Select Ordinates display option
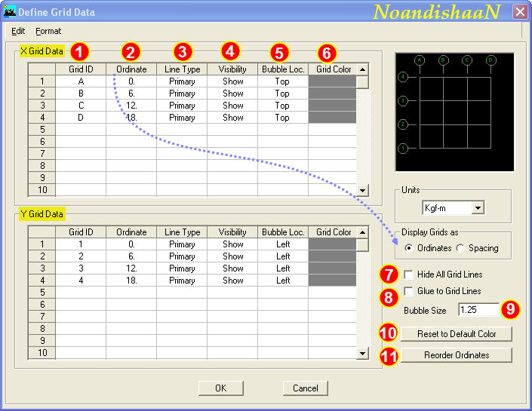 click(410, 248)
